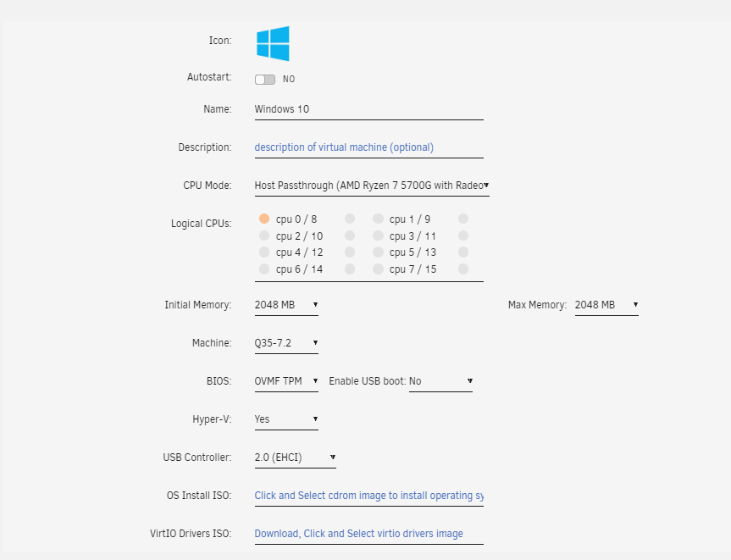Click the 'Logical CPUs:' label

pyautogui.click(x=201, y=224)
